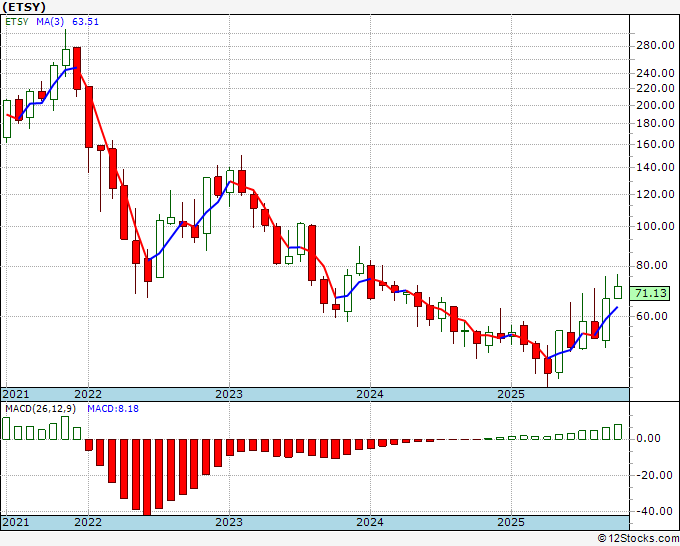Click the (ETSY) chart title
680x546 pixels.
pos(24,7)
